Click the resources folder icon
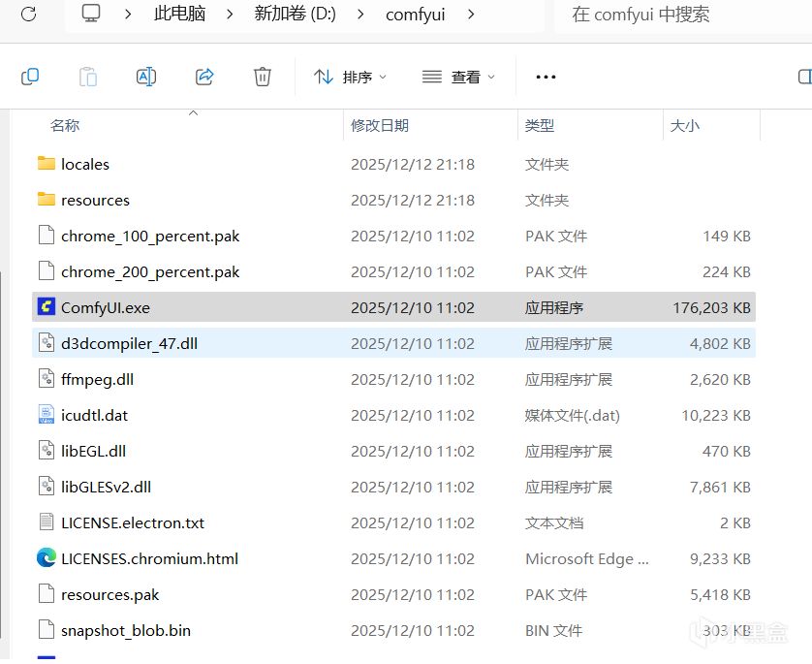 [x=47, y=200]
